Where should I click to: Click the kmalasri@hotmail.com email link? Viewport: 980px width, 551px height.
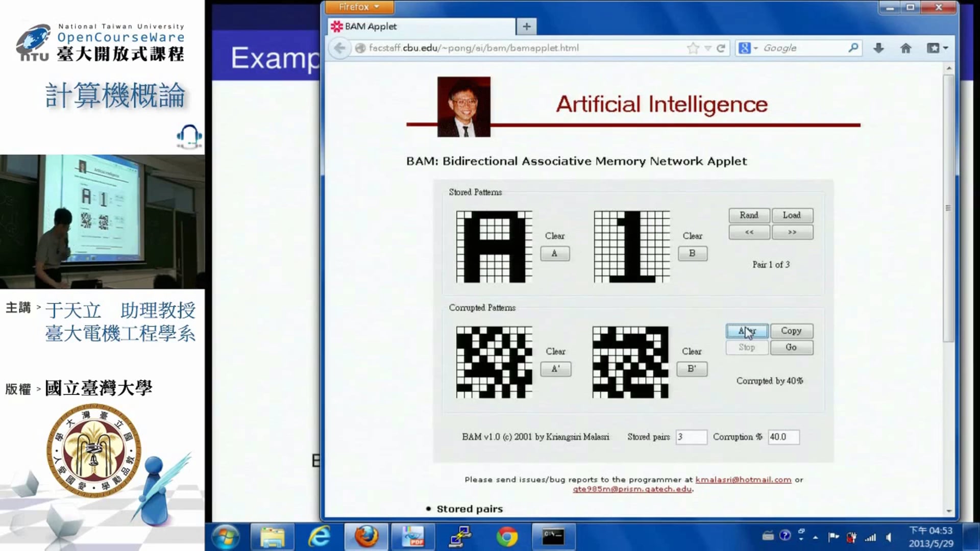(743, 480)
